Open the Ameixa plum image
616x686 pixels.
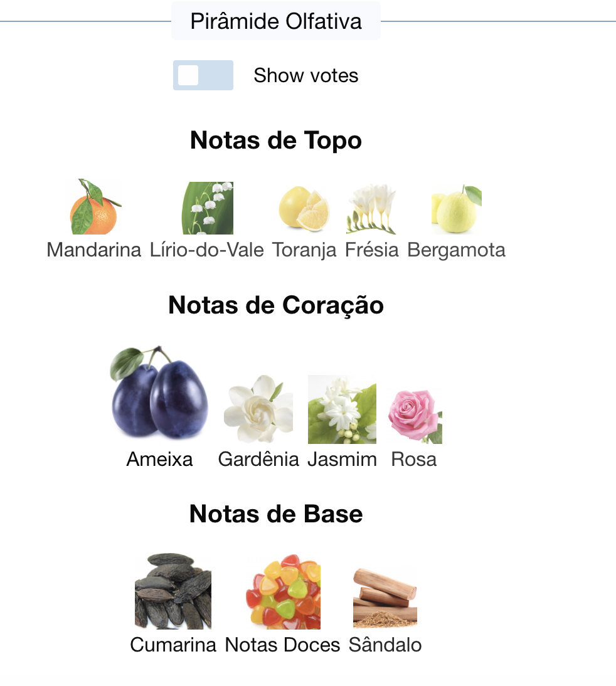click(159, 393)
